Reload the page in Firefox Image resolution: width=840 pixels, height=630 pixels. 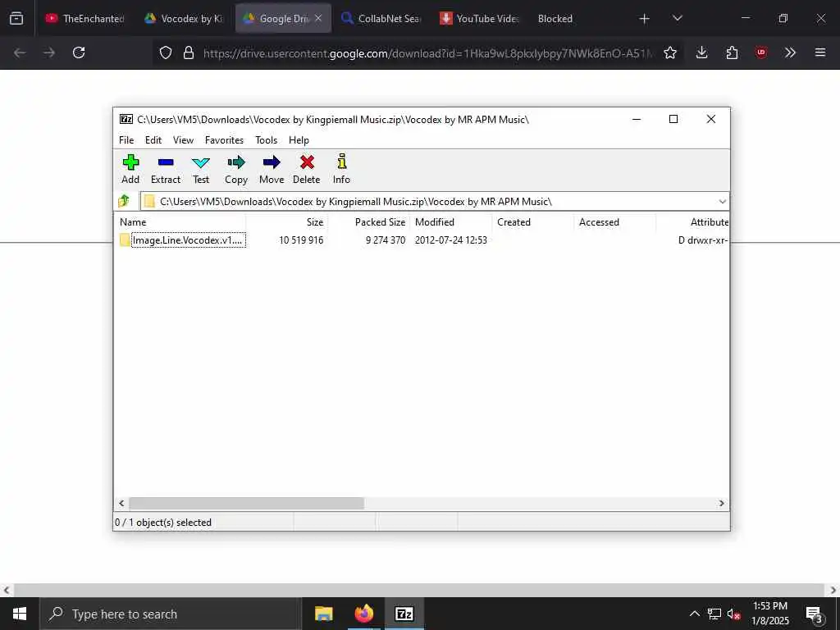coord(79,52)
